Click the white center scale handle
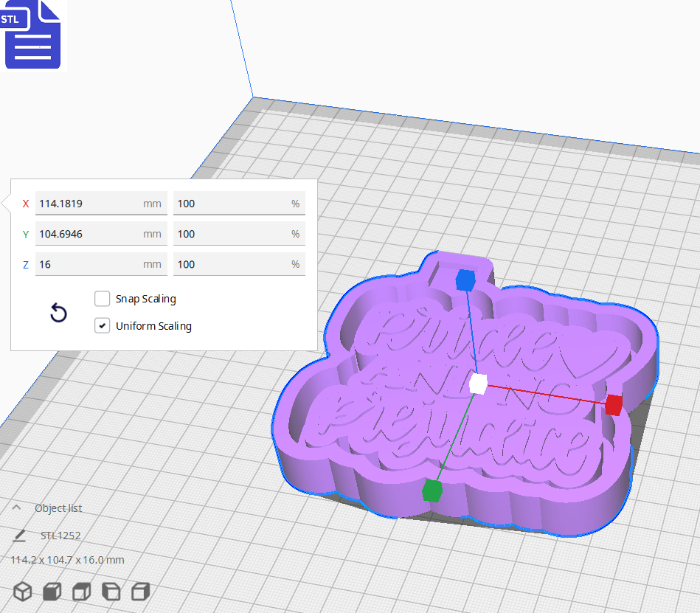 tap(477, 383)
